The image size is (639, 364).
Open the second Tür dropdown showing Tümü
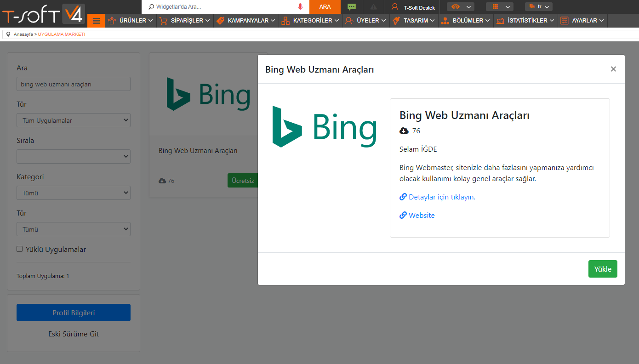pyautogui.click(x=74, y=229)
